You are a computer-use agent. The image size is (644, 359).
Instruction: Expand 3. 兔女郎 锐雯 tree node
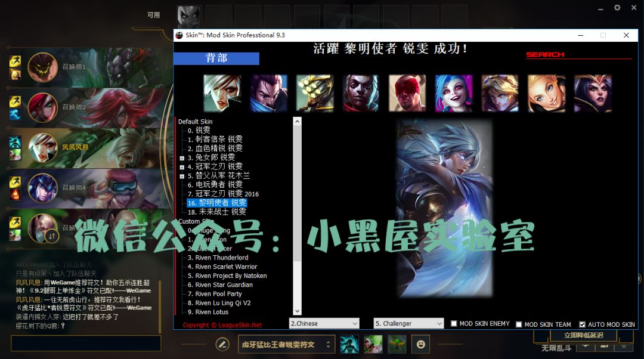pyautogui.click(x=182, y=157)
